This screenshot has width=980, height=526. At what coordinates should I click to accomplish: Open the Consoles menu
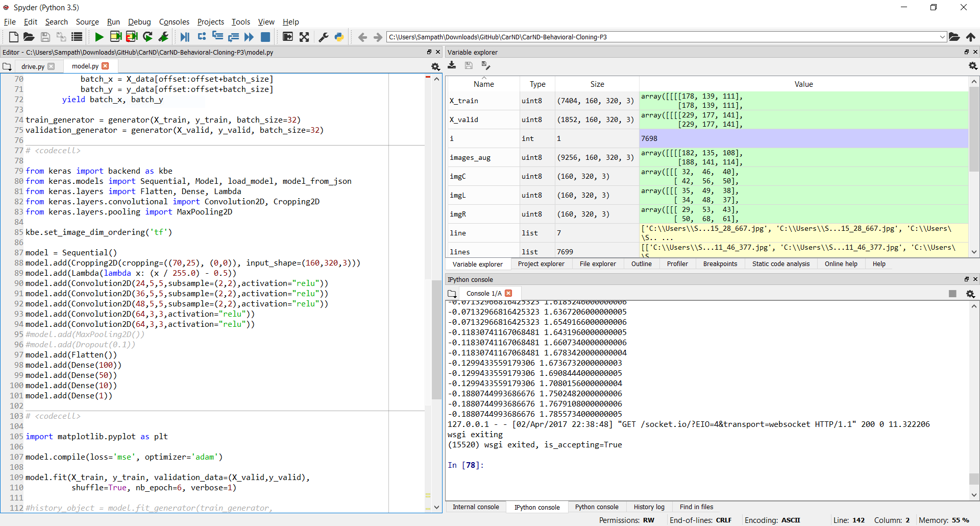pos(174,22)
